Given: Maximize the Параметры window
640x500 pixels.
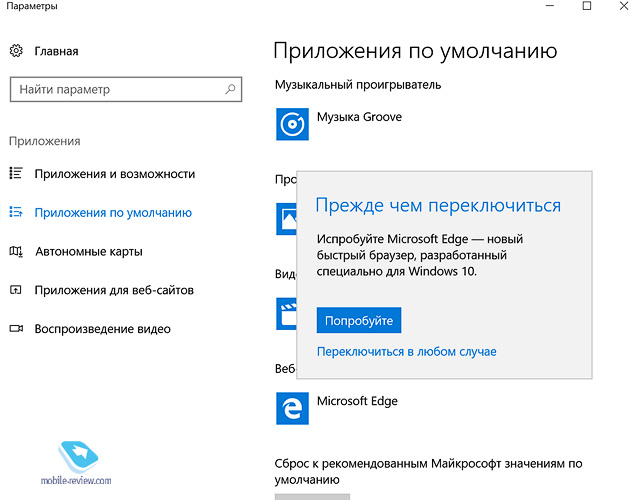Looking at the screenshot, I should click(x=587, y=6).
